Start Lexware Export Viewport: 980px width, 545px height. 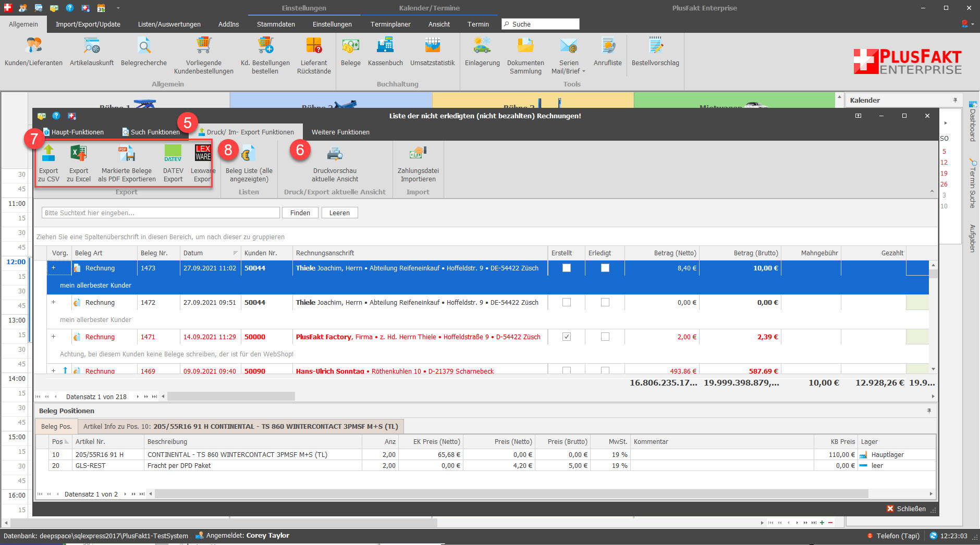point(203,164)
